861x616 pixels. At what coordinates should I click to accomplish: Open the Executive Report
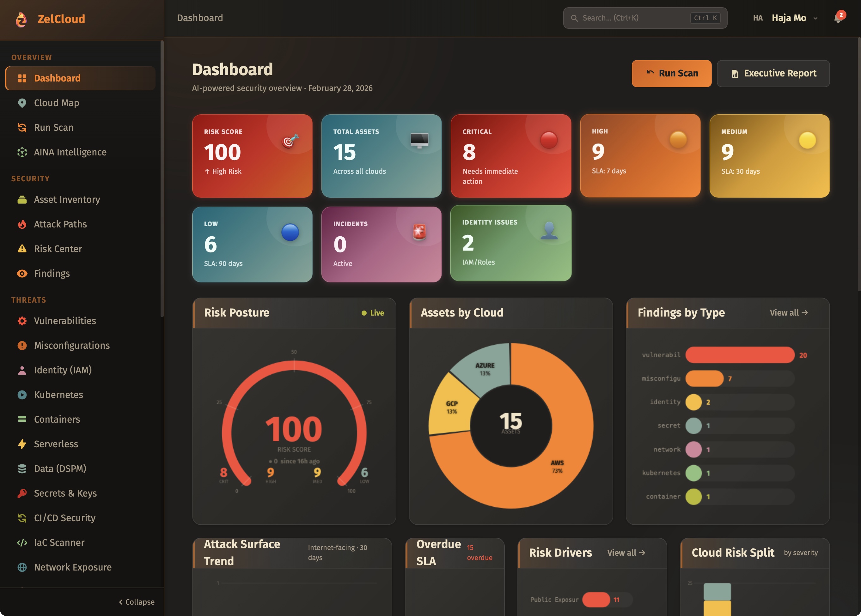tap(773, 74)
